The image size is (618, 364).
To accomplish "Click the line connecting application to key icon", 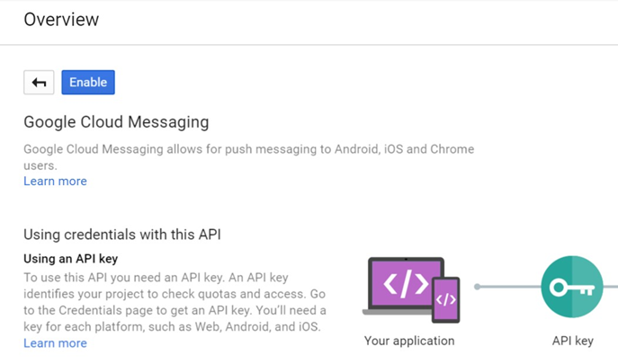I will coord(509,287).
